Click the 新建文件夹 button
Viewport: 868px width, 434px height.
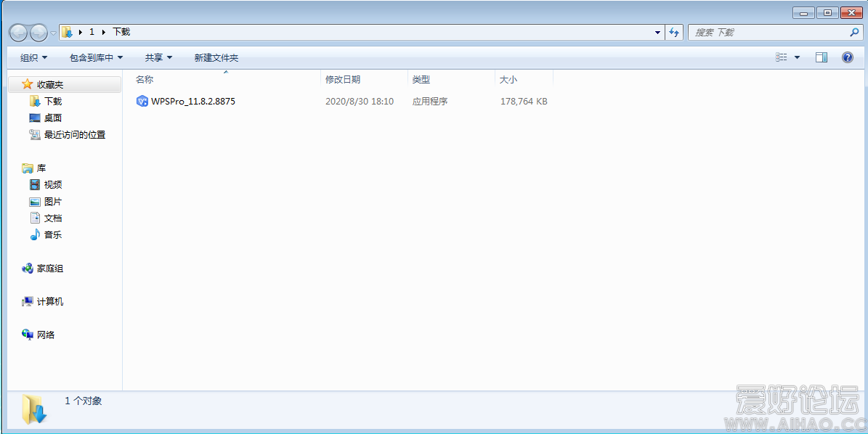click(x=216, y=57)
